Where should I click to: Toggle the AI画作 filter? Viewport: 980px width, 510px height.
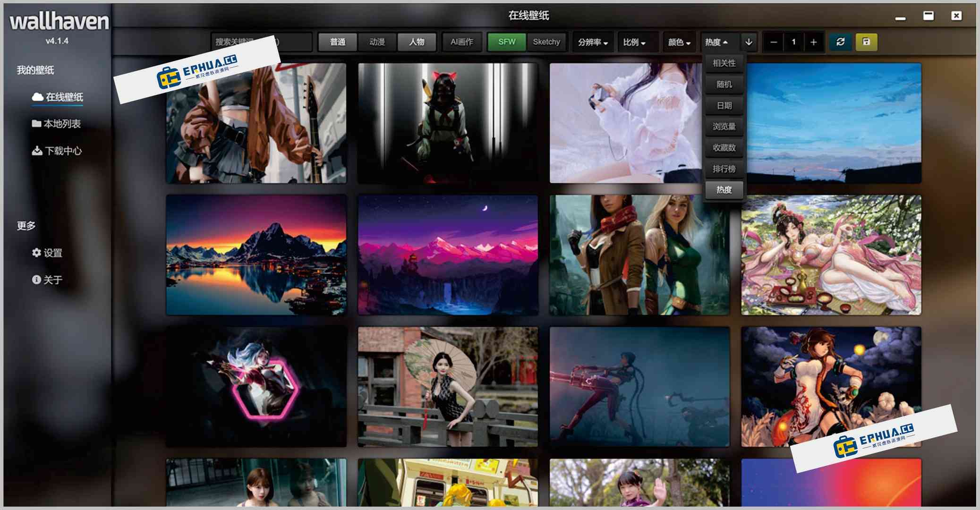point(462,42)
